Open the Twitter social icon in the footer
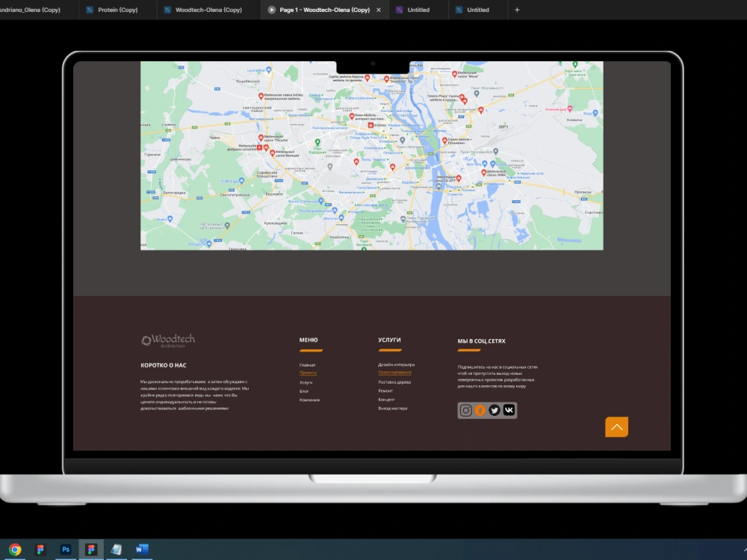The image size is (747, 560). click(495, 410)
